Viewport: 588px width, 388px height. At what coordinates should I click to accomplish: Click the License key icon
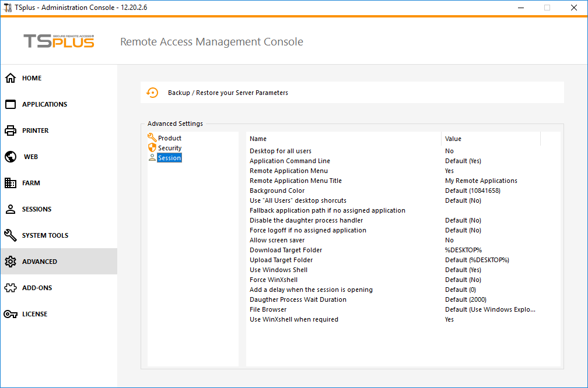pyautogui.click(x=10, y=314)
